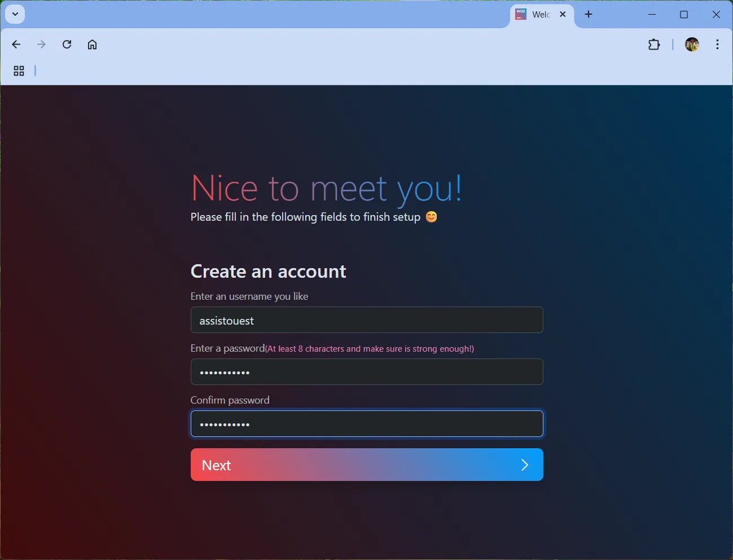Go back to the previous page
Viewport: 733px width, 560px height.
click(x=16, y=45)
